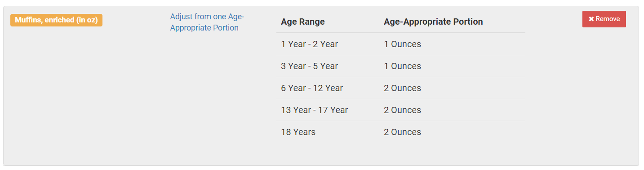Click the red Remove button
This screenshot has height=170, width=644.
(x=604, y=19)
